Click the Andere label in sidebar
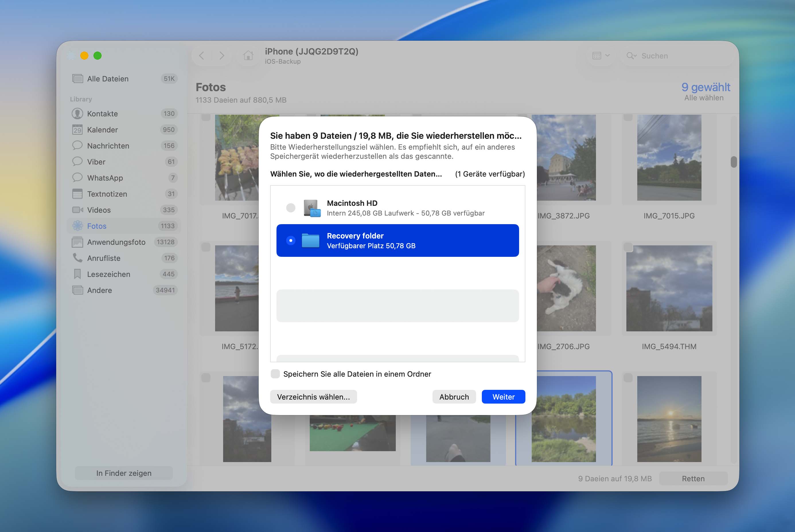The height and width of the screenshot is (532, 795). coord(100,290)
